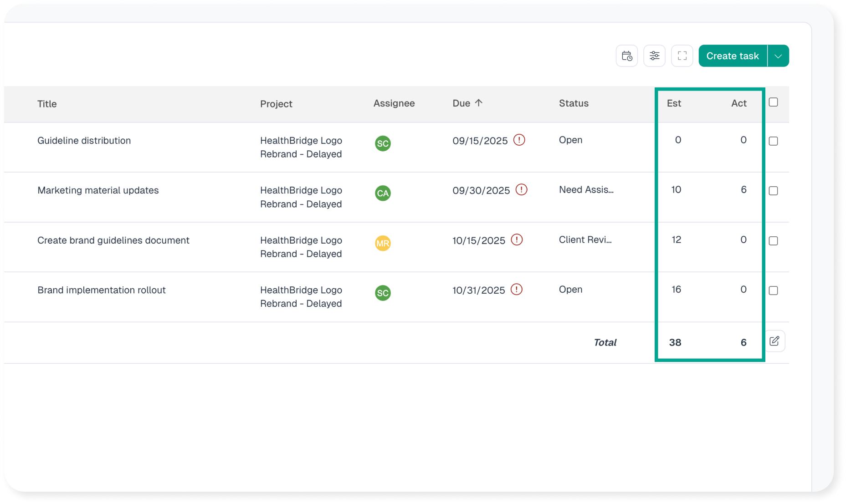
Task: Check the Guideline distribution task checkbox
Action: pyautogui.click(x=773, y=141)
